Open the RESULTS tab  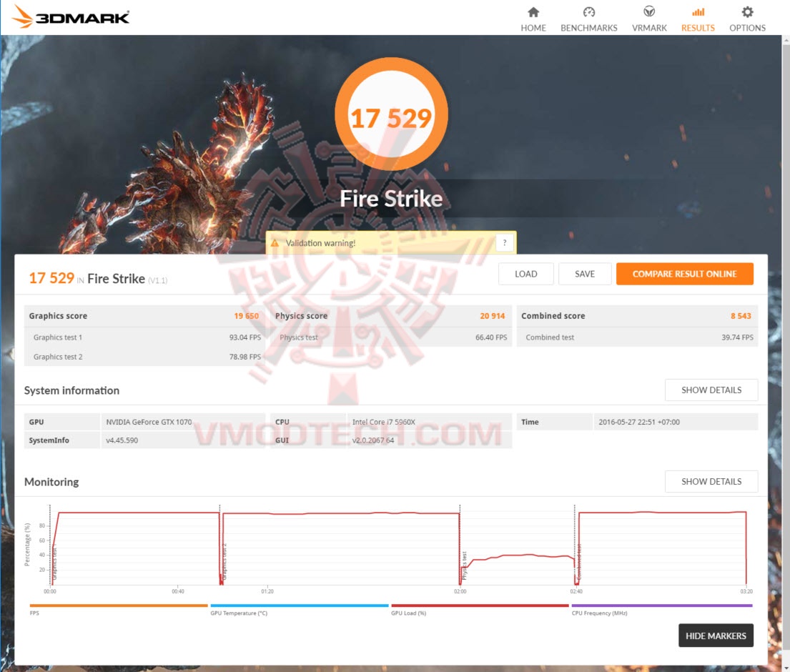tap(698, 28)
